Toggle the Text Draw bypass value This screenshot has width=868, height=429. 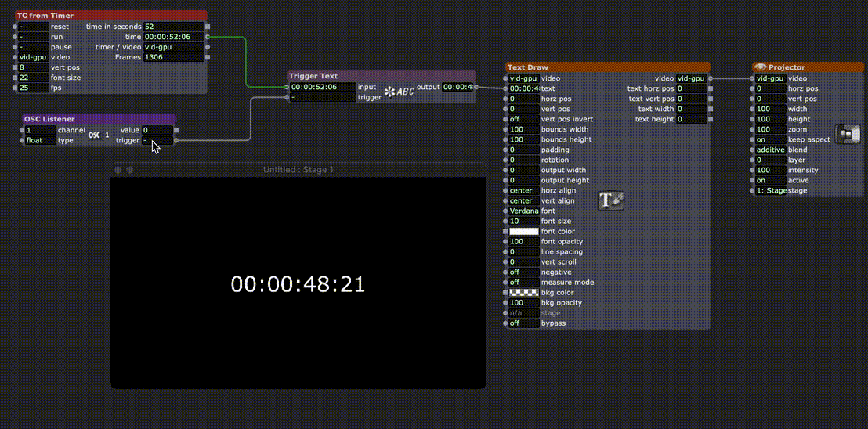point(523,323)
